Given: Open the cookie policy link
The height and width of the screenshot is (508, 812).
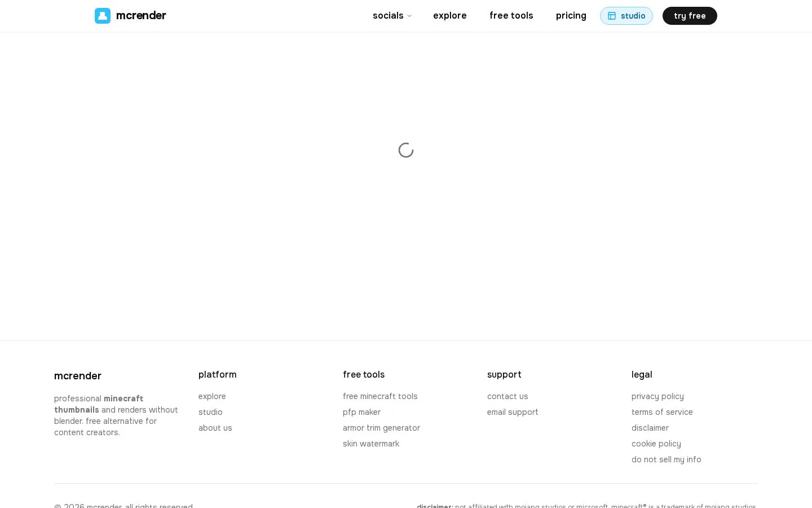Looking at the screenshot, I should click(x=656, y=444).
